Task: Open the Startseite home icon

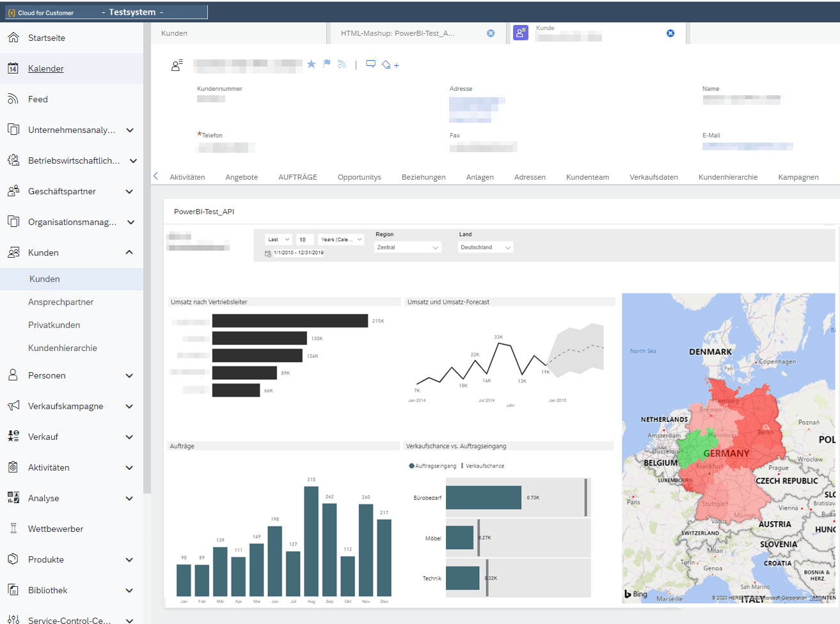Action: tap(13, 38)
